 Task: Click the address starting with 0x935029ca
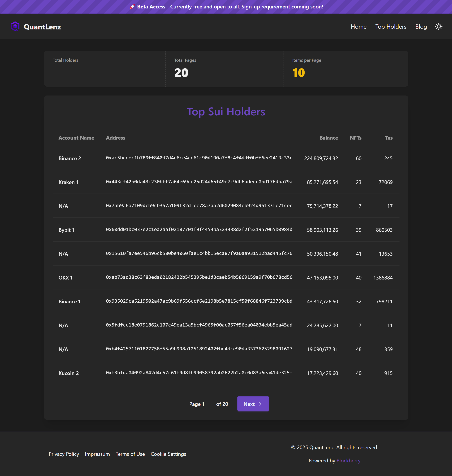(199, 301)
